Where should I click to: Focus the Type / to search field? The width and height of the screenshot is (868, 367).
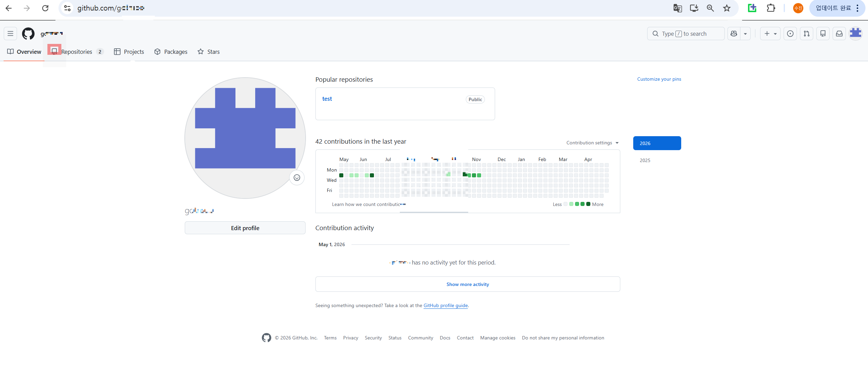(686, 34)
